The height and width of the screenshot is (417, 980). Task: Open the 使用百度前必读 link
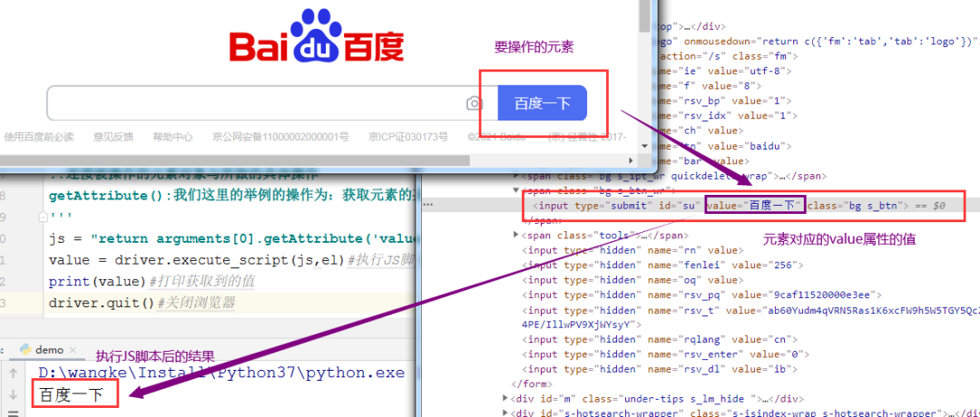coord(39,137)
